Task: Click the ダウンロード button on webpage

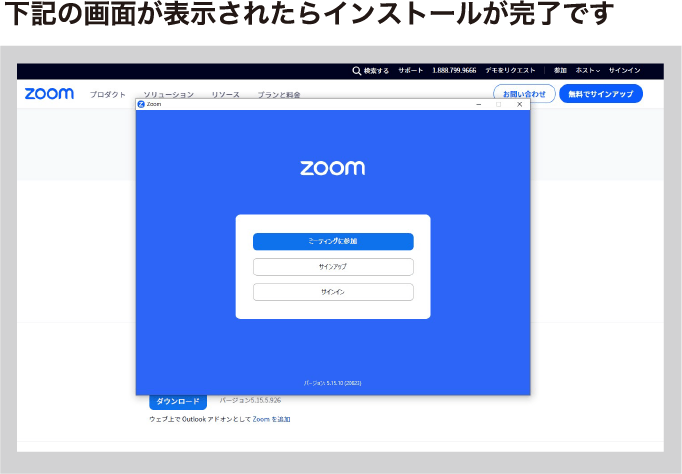Action: (x=178, y=401)
